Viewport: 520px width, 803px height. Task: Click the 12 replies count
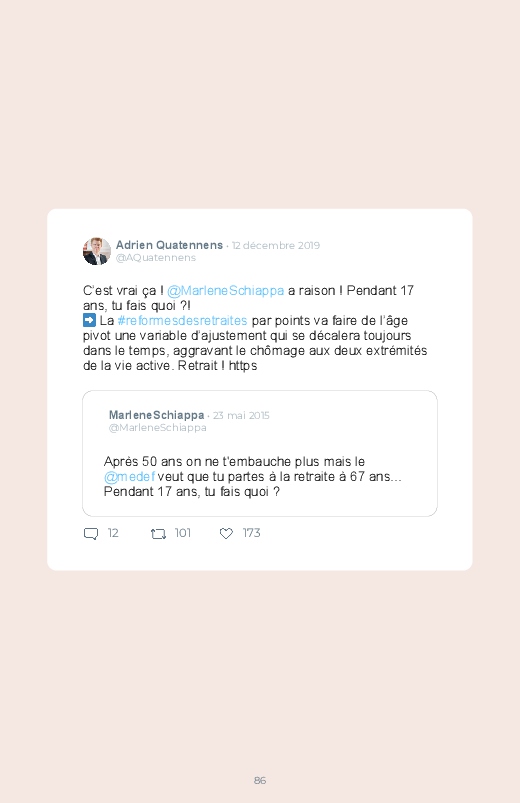point(113,533)
